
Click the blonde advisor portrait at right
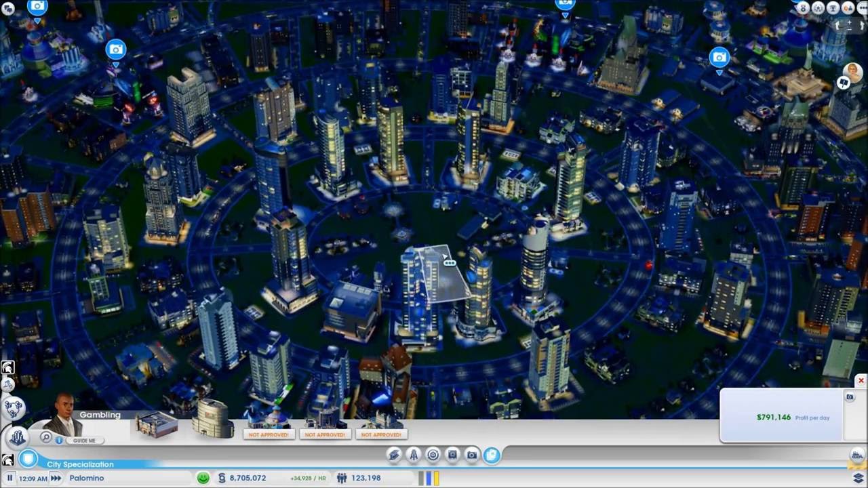(852, 71)
